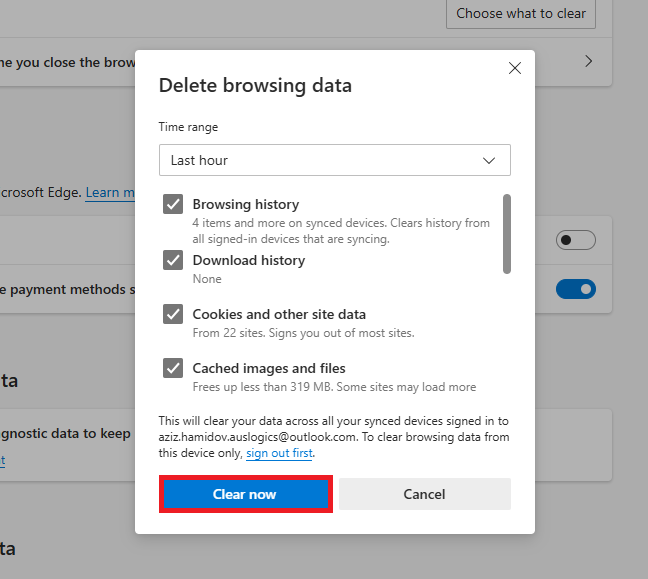The height and width of the screenshot is (579, 648).
Task: Click the 'Choose what to clear' button
Action: point(520,14)
